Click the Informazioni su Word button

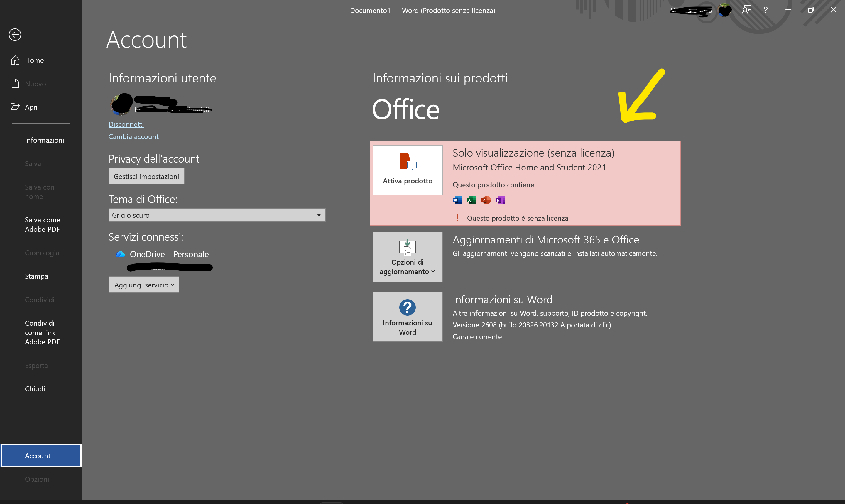(x=408, y=317)
